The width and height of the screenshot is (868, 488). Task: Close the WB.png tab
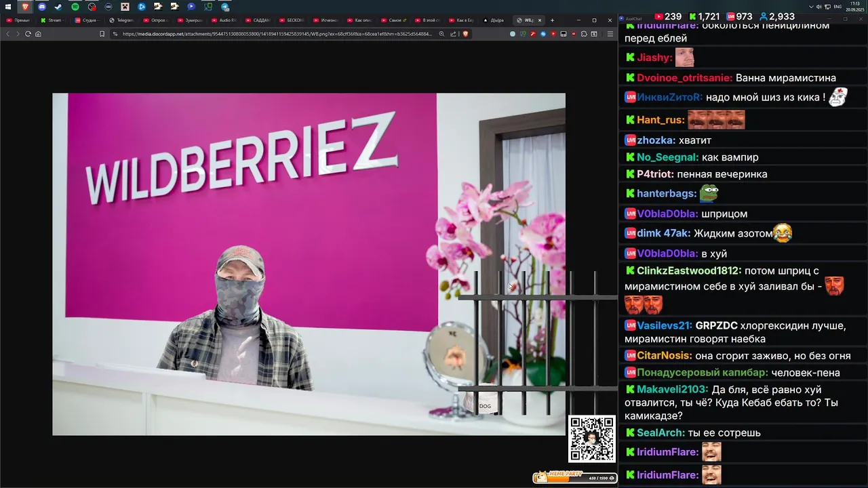pos(540,20)
